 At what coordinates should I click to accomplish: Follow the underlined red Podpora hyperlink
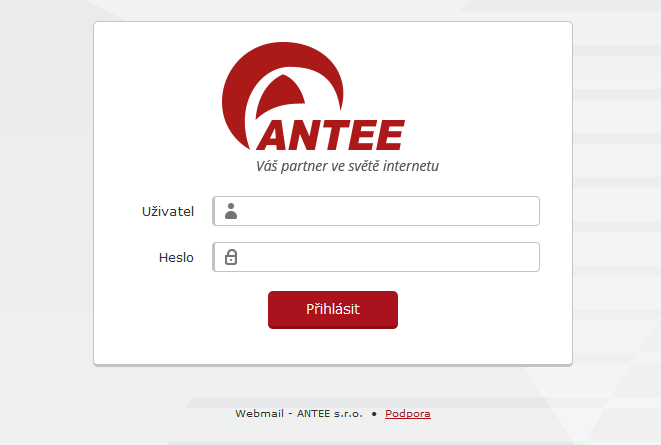click(408, 414)
